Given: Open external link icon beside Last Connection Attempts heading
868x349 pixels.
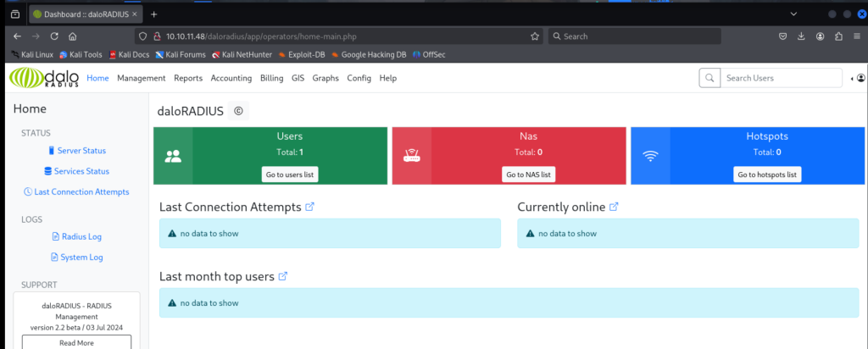Looking at the screenshot, I should tap(310, 207).
